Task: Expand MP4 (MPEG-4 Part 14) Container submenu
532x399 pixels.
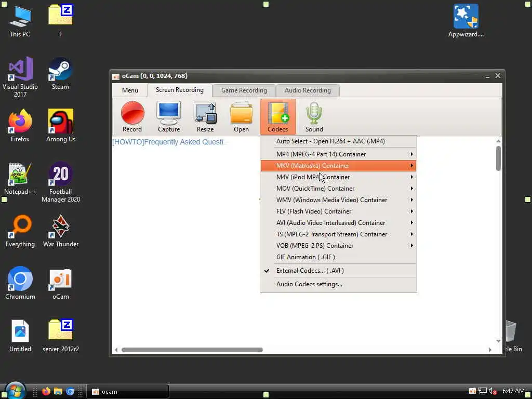Action: tap(338, 154)
